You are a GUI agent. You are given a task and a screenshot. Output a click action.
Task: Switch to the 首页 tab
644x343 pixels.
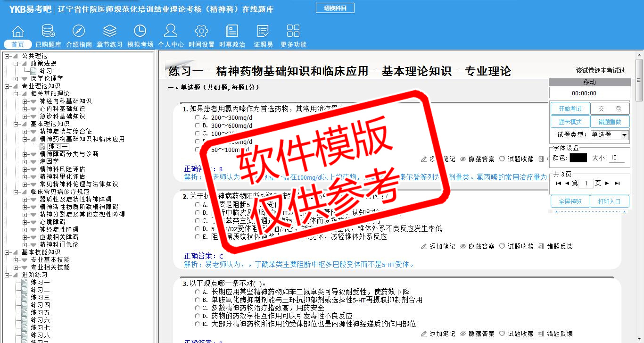coord(18,44)
